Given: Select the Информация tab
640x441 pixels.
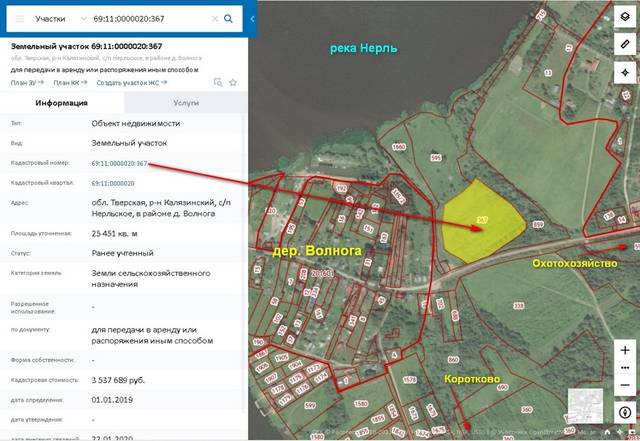Looking at the screenshot, I should 61,103.
